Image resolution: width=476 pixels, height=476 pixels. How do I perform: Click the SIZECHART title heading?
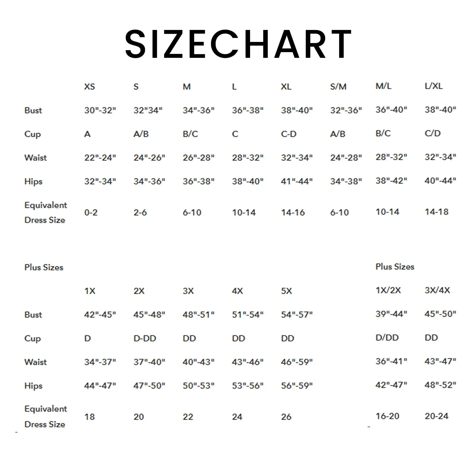238,44
